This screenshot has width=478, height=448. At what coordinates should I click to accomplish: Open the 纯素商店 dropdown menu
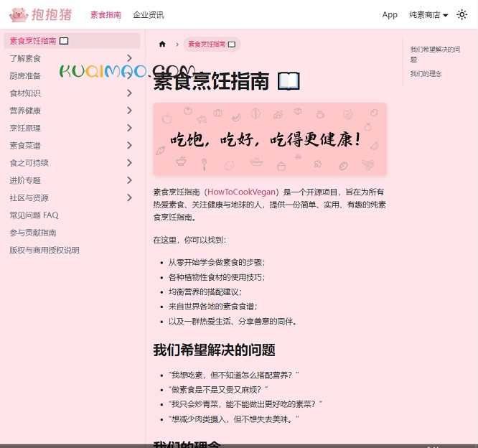428,14
